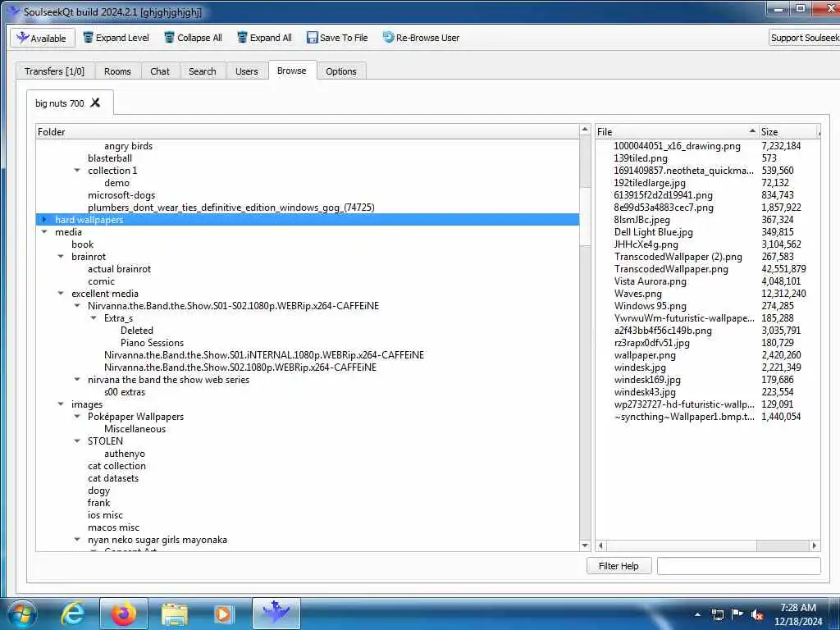This screenshot has height=630, width=840.
Task: Click Soulseek taskbar icon
Action: click(x=276, y=614)
